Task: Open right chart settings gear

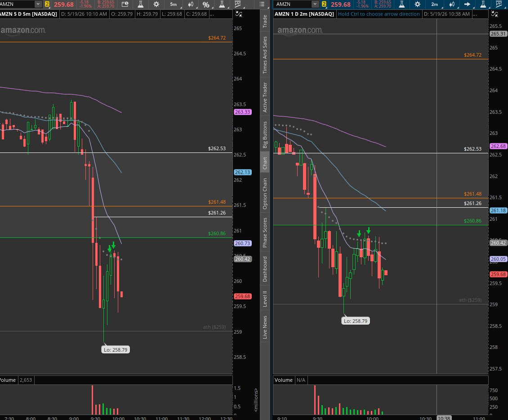Action: pos(417,4)
